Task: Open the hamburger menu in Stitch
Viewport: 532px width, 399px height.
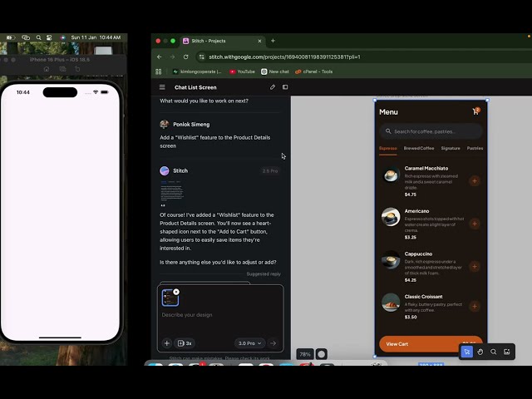Action: pyautogui.click(x=162, y=87)
